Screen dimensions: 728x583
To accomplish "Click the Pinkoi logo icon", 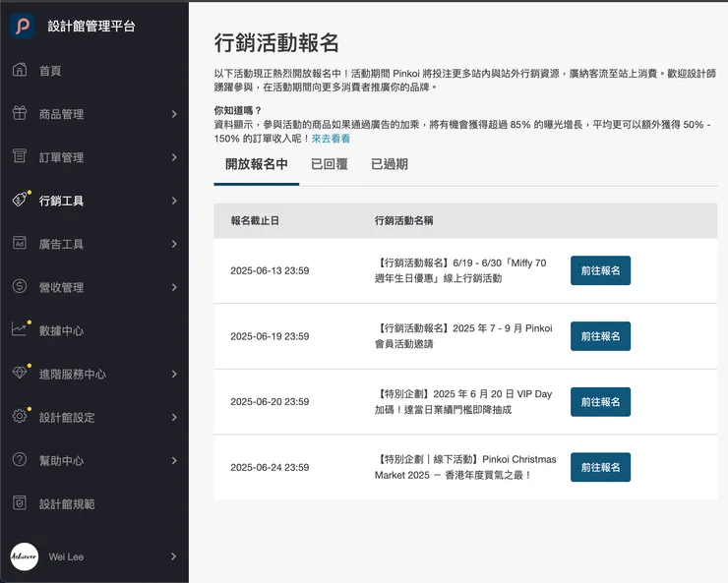I will 23,26.
